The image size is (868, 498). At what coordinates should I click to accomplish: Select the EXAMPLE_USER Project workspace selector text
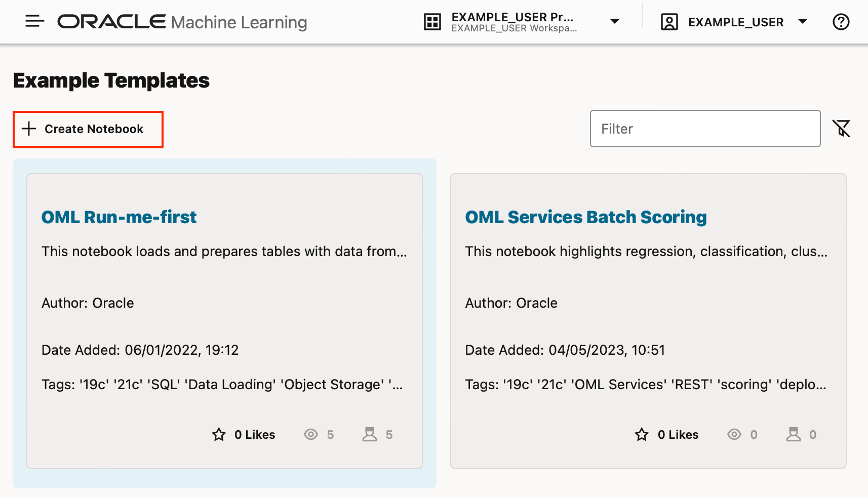coord(512,17)
